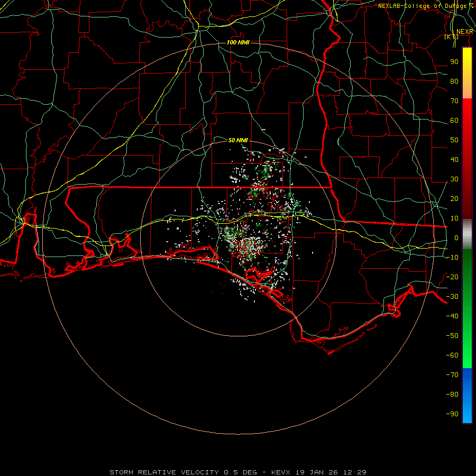Screen dimensions: 476x476
Task: Select the -80 knot scale label
Action: click(x=452, y=395)
